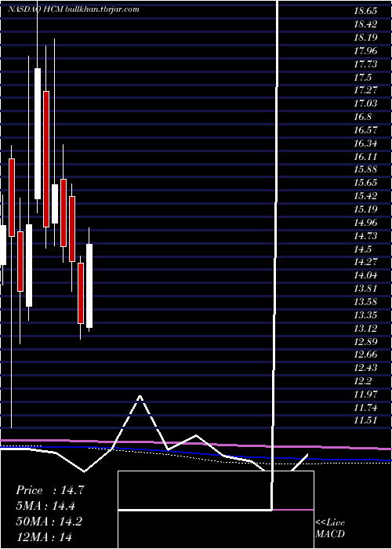Click the 11.51 price axis label
Image resolution: width=392 pixels, height=549 pixels.
point(365,421)
